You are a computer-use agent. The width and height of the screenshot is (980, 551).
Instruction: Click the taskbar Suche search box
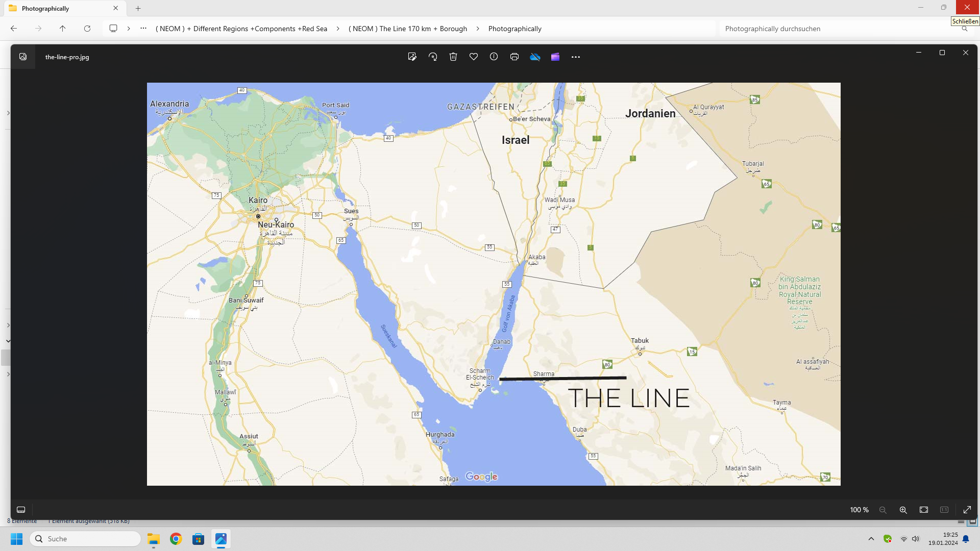(86, 539)
